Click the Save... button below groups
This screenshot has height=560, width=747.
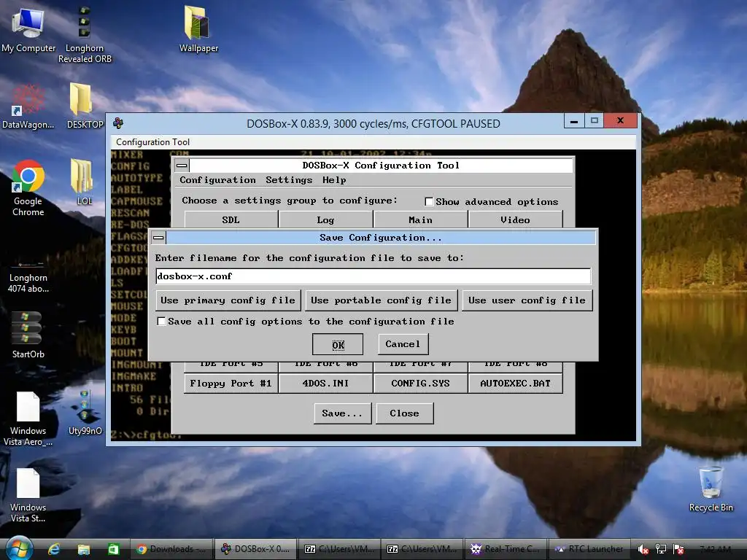click(342, 413)
